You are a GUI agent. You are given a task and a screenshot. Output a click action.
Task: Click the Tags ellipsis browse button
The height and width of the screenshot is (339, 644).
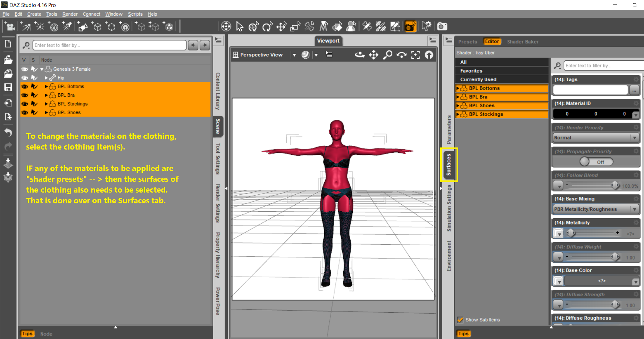pos(634,90)
